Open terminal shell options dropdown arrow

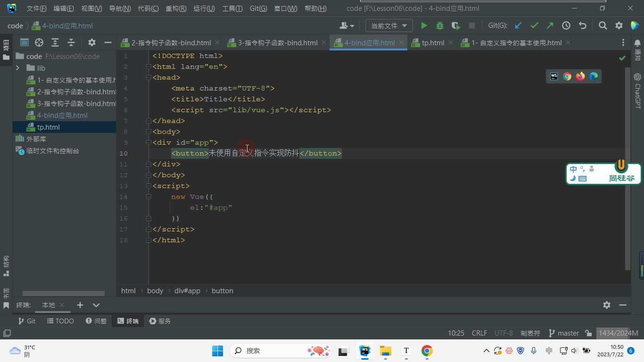96,305
